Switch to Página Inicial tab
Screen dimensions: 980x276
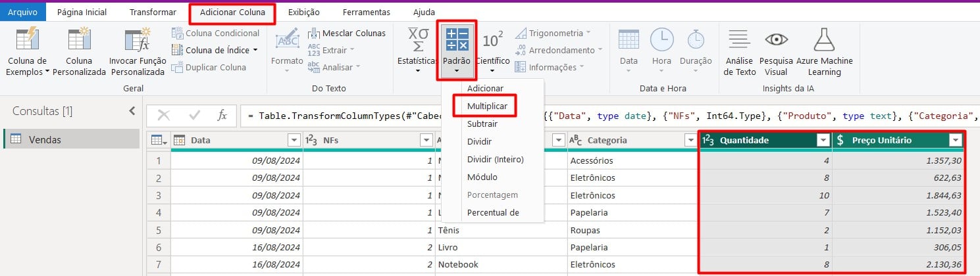coord(82,12)
